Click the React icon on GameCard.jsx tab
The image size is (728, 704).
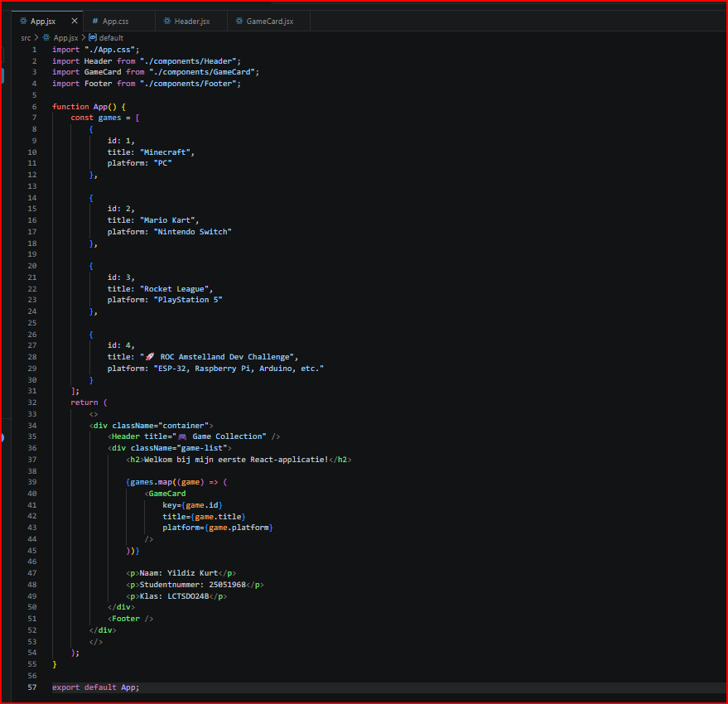pos(239,21)
